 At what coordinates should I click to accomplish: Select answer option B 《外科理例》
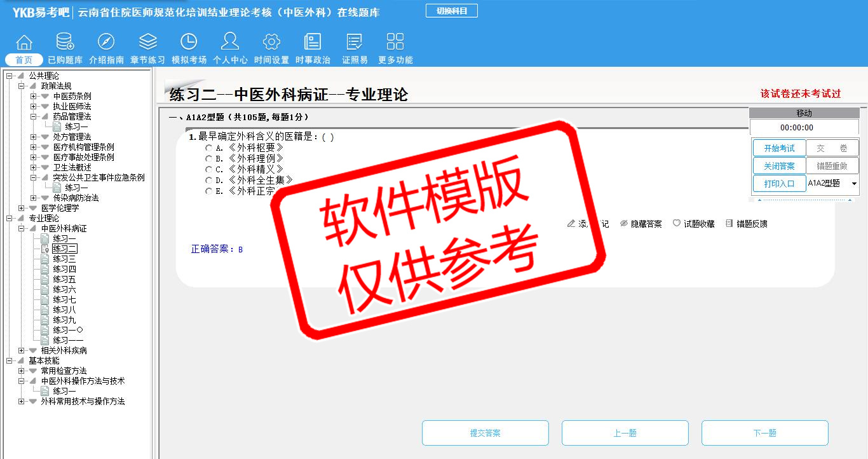pos(208,159)
